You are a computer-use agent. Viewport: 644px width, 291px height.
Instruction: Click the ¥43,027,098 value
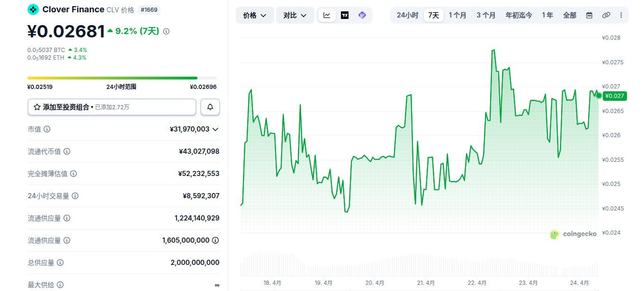(199, 151)
